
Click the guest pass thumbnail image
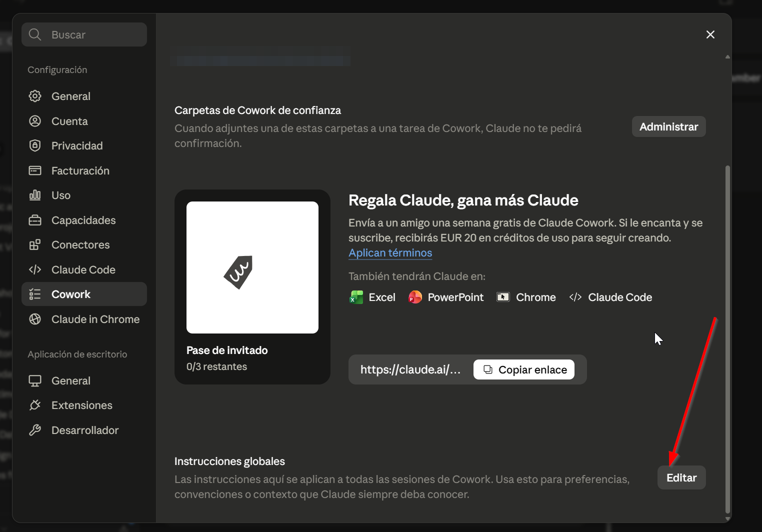(252, 267)
